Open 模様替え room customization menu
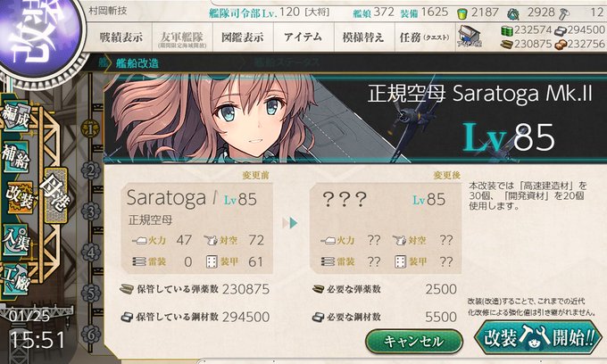The width and height of the screenshot is (607, 364). coord(363,37)
